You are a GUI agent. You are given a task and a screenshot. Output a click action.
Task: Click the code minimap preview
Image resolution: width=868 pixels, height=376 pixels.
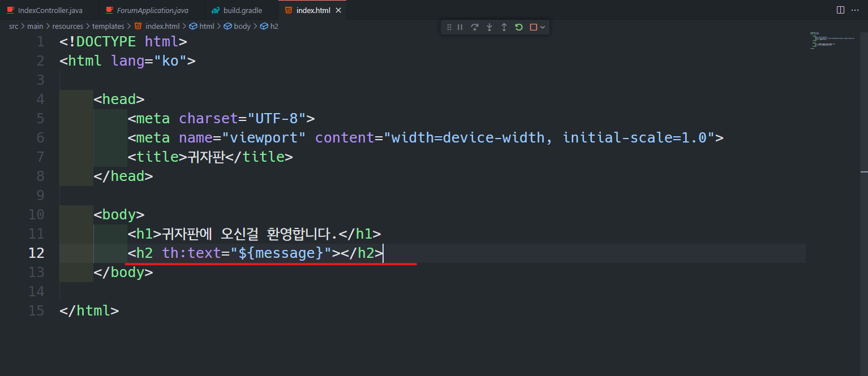[831, 41]
